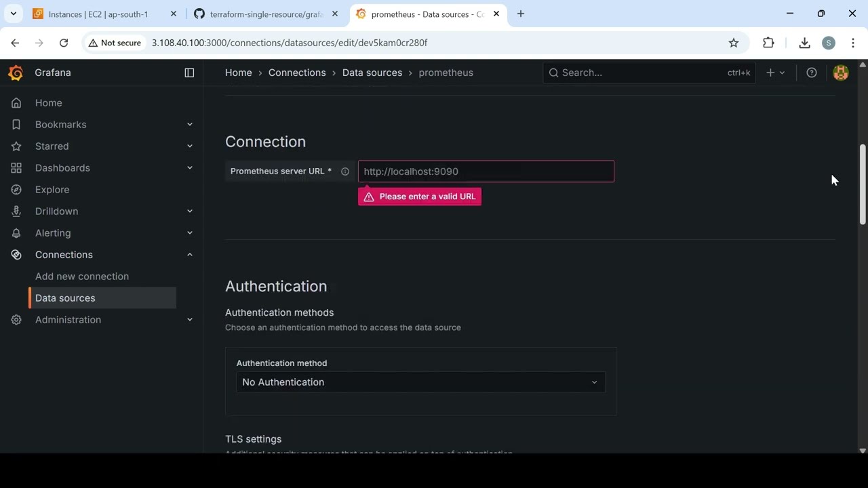Select the prometheus Data sources tab
The height and width of the screenshot is (488, 868).
427,14
